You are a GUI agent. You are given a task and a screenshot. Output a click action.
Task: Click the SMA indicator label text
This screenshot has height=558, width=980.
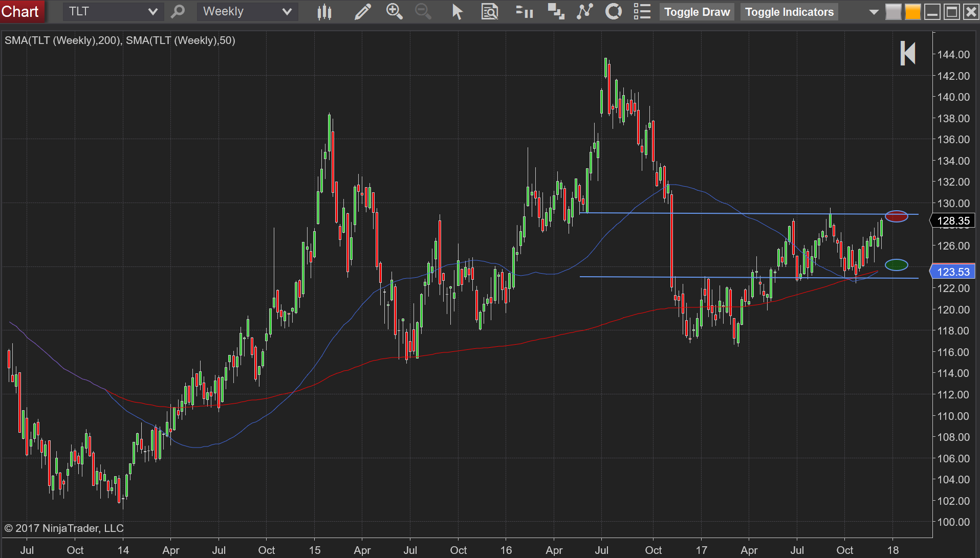click(120, 40)
